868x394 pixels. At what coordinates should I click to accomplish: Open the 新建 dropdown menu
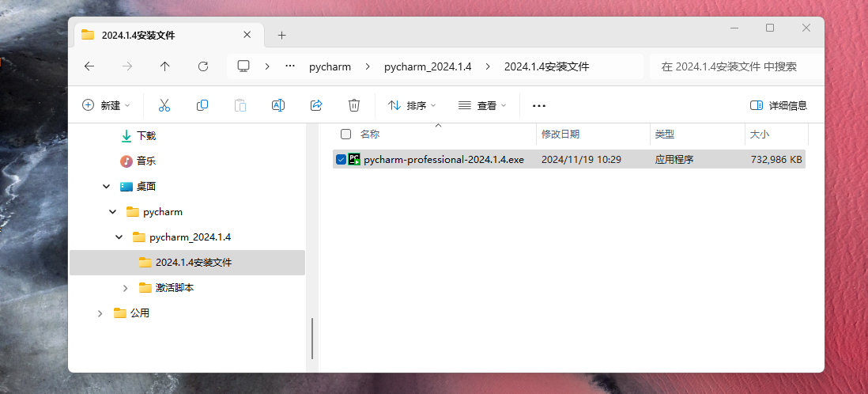pos(106,105)
